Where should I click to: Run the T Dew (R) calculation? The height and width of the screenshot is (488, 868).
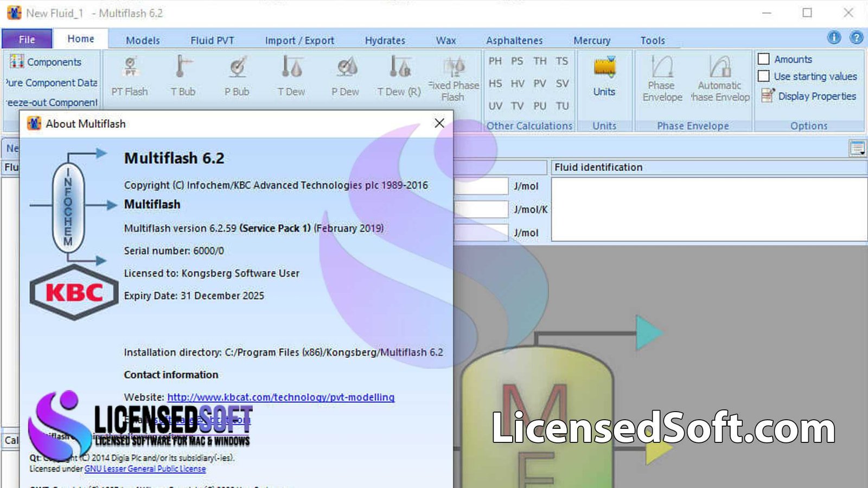[399, 76]
